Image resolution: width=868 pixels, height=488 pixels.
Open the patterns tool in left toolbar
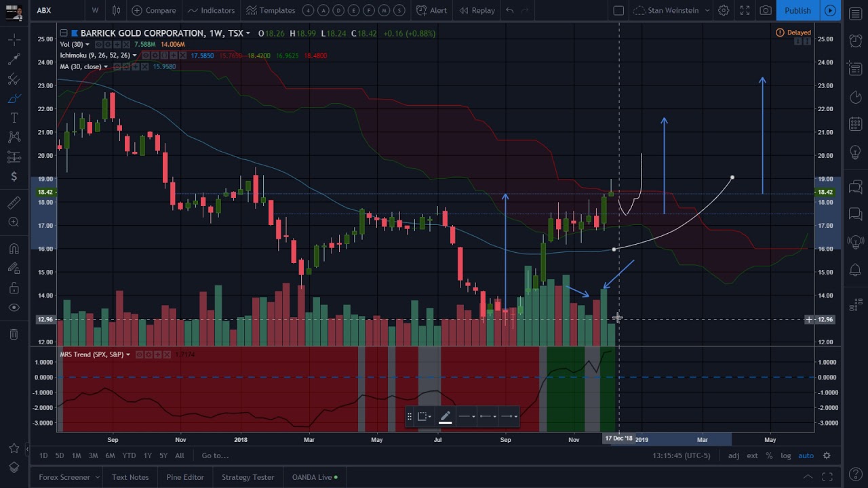click(14, 138)
